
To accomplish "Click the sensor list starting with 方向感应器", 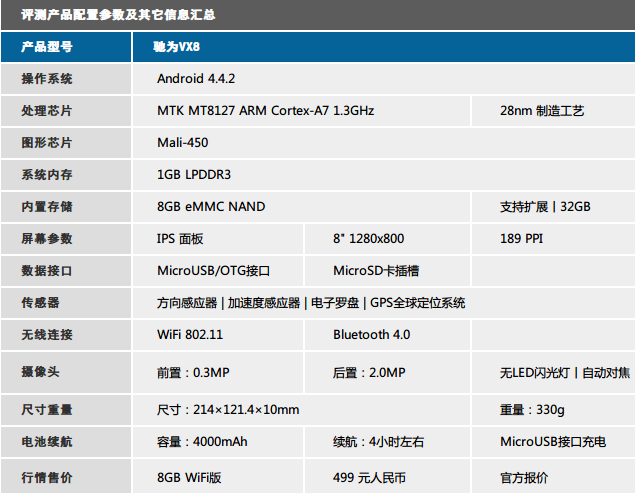I will point(311,303).
